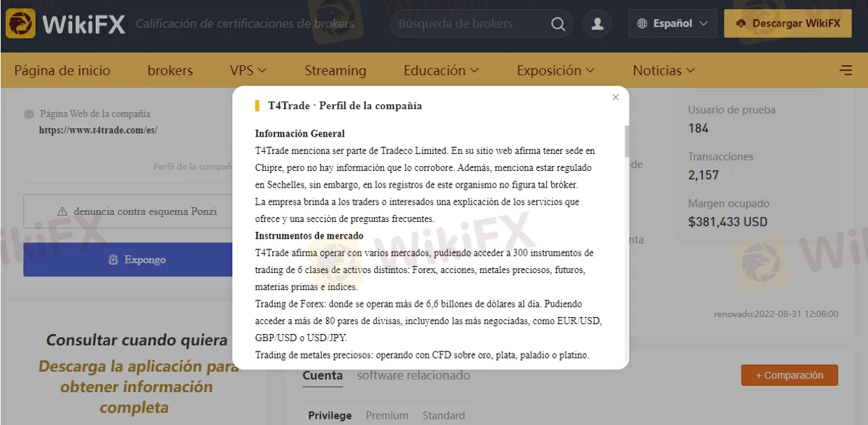Screen dimensions: 868x425
Task: Click the Expongo alarm icon
Action: tap(113, 260)
